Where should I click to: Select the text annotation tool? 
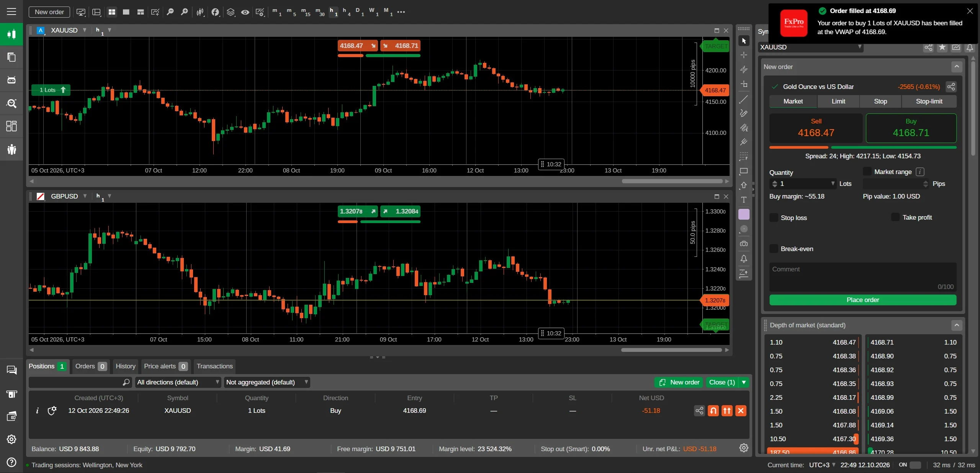[743, 200]
